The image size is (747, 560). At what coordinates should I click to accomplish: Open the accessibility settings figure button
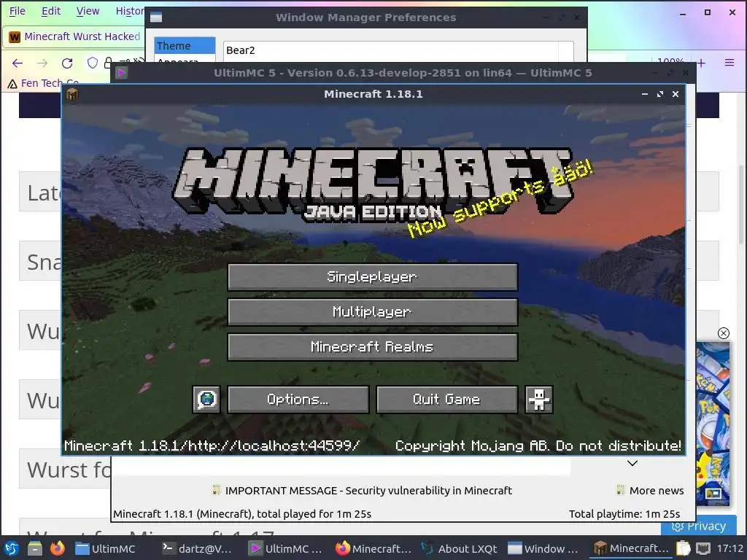point(539,399)
